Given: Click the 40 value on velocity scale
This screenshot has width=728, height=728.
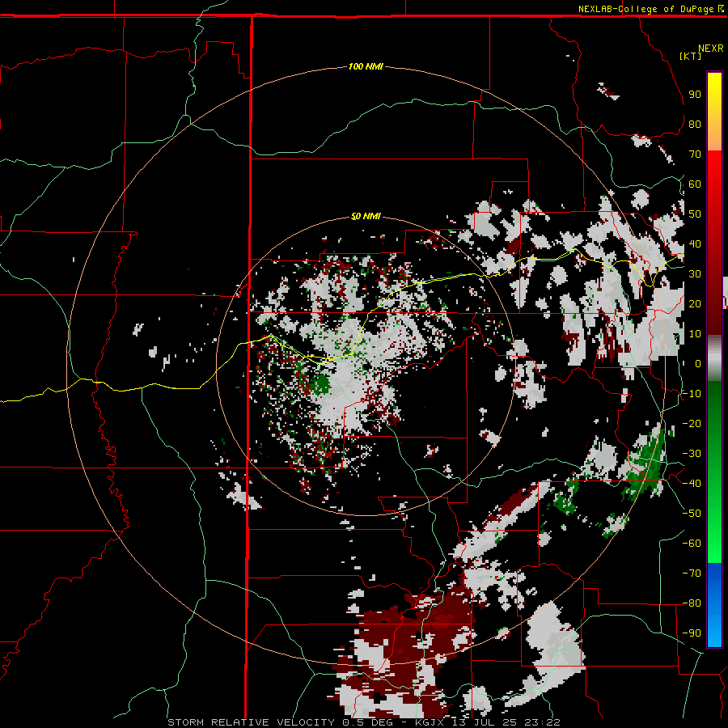Looking at the screenshot, I should coord(695,244).
